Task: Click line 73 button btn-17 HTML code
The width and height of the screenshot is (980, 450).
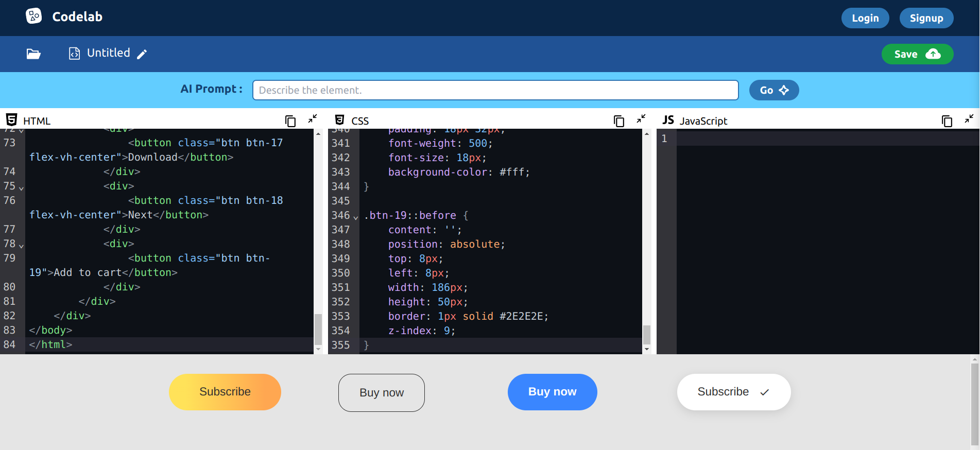Action: [x=156, y=150]
